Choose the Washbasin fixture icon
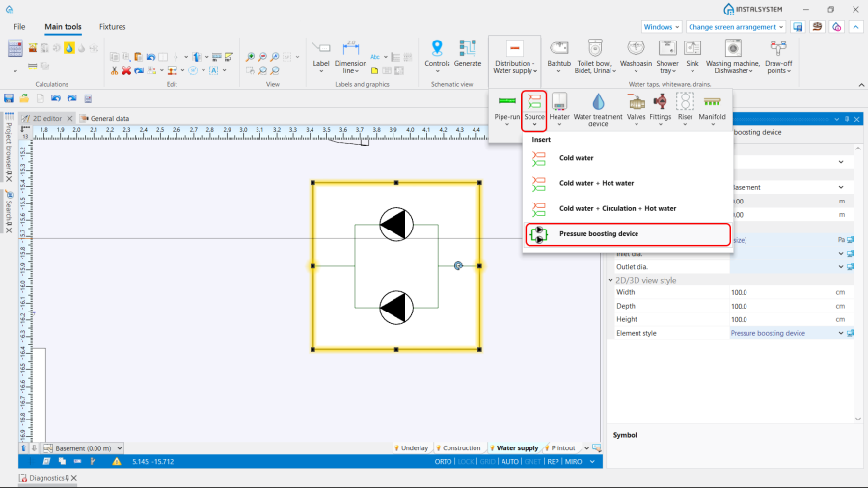Viewport: 868px width, 488px height. pyautogui.click(x=636, y=48)
